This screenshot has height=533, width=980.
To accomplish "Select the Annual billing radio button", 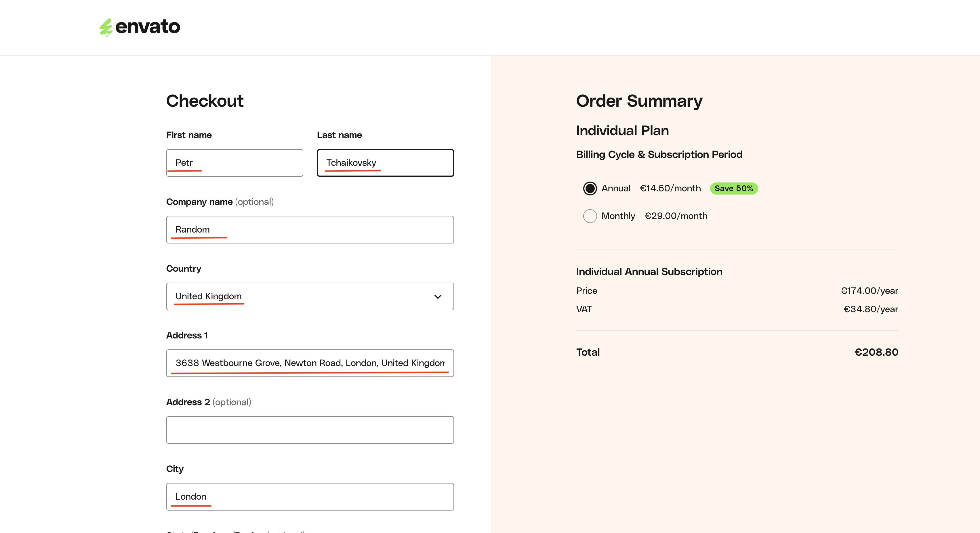I will [590, 188].
